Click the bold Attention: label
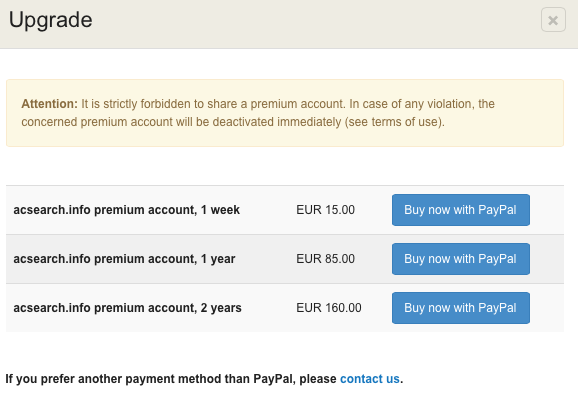578x397 pixels. click(49, 104)
